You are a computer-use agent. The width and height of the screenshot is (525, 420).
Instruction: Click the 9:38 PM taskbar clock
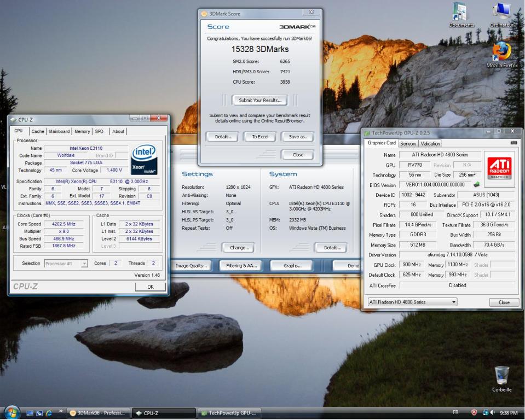[508, 413]
